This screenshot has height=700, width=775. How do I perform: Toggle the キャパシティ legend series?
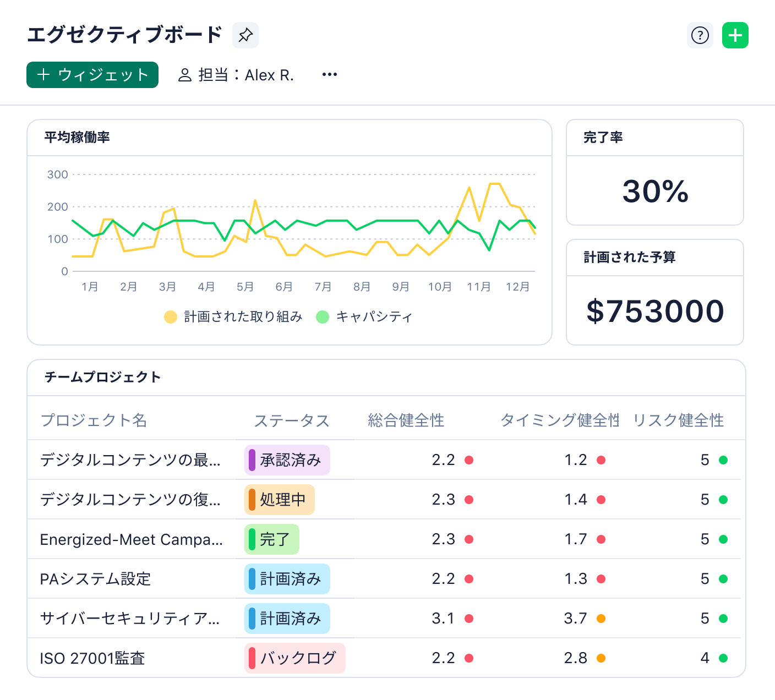(x=374, y=316)
